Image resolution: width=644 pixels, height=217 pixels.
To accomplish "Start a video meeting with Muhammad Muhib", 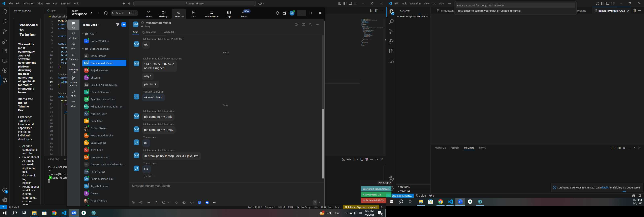I will click(x=296, y=25).
